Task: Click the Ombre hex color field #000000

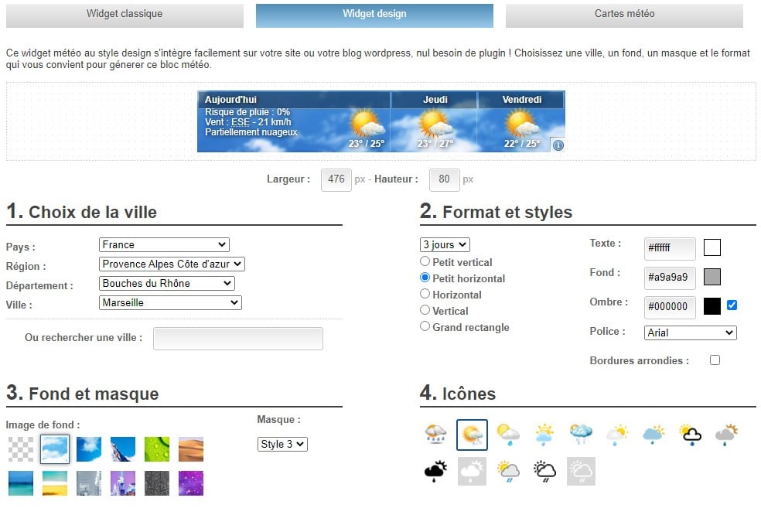Action: click(670, 307)
